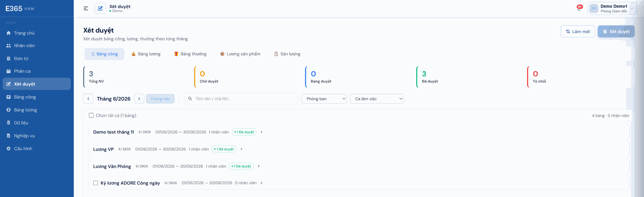The width and height of the screenshot is (644, 197).
Task: Click the Chờ duyệt stat card
Action: point(248,77)
